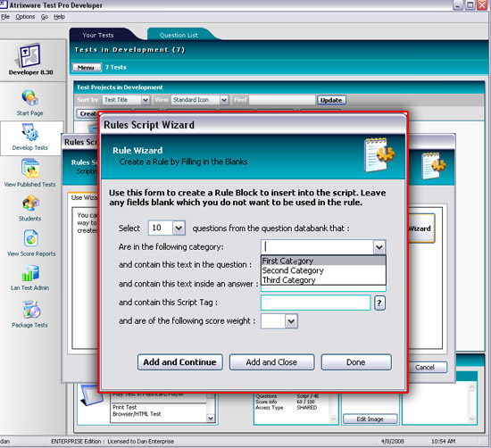Screen dimensions: 491x448
Task: Expand the score weight dropdown
Action: tap(291, 321)
